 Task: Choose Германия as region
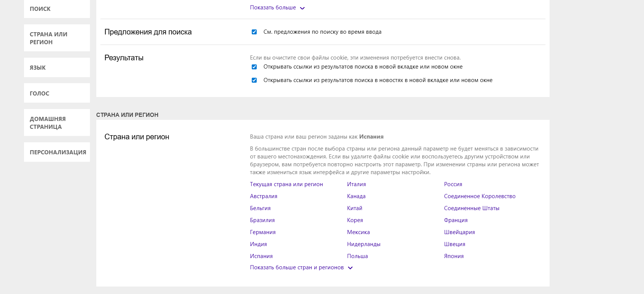point(263,232)
